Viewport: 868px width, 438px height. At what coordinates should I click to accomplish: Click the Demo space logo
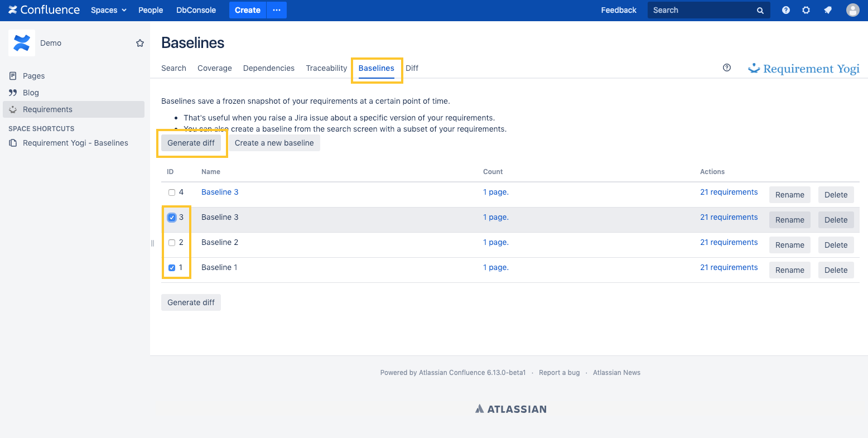[x=22, y=43]
